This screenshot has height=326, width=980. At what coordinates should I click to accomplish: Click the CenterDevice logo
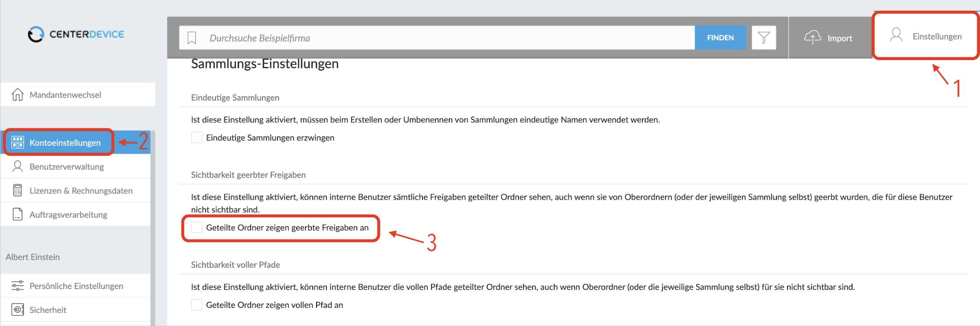(76, 34)
